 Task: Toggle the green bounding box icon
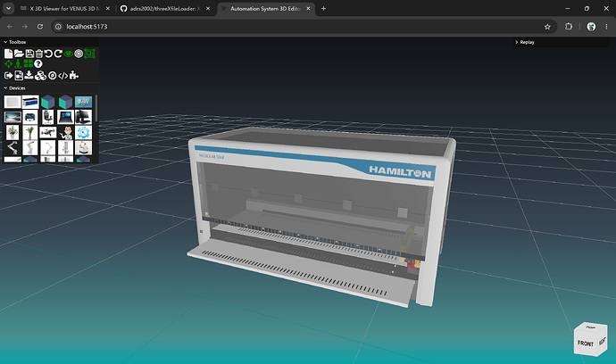[x=90, y=54]
